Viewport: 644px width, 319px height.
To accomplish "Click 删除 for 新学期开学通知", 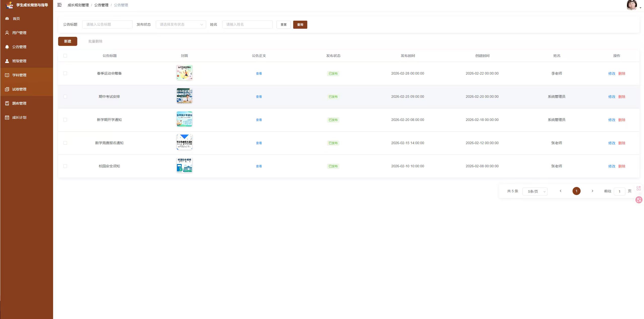I will coord(622,120).
